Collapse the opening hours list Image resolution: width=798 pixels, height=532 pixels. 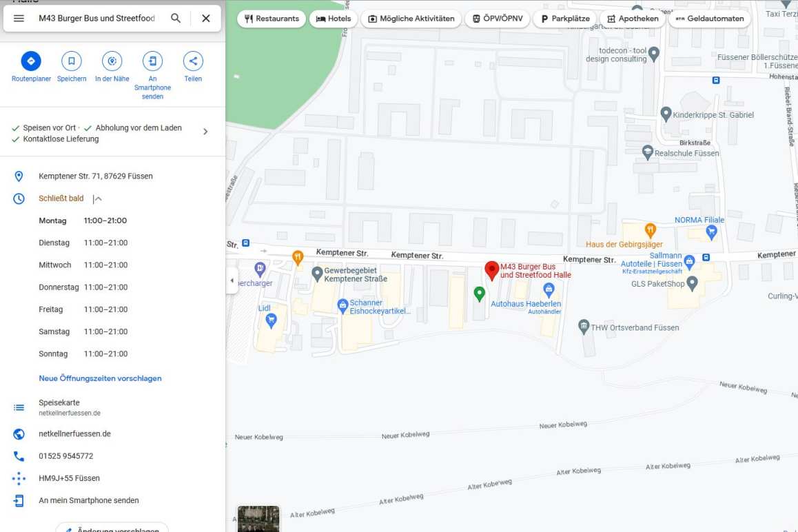pos(98,199)
